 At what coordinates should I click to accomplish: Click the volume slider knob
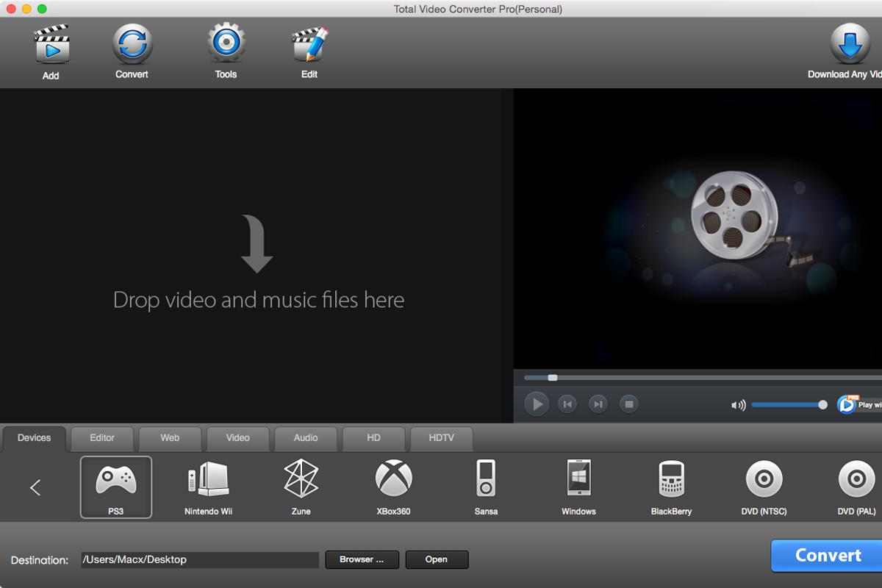(x=822, y=405)
